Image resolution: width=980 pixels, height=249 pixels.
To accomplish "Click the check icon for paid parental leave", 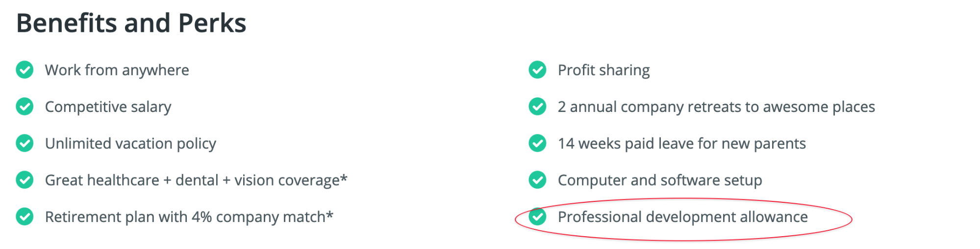I will point(537,143).
